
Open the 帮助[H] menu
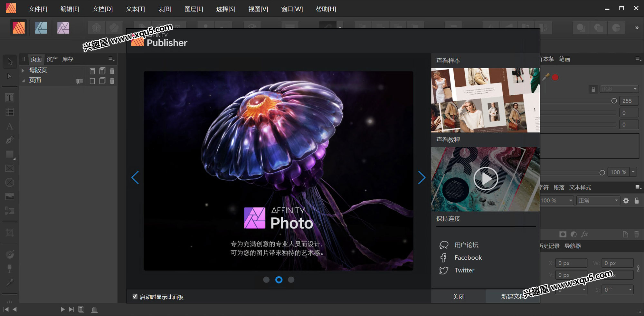[326, 9]
